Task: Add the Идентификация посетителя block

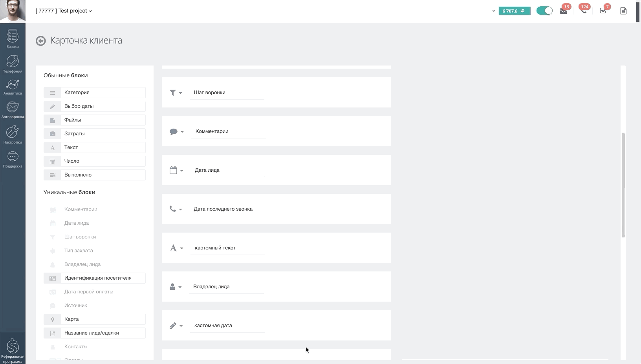Action: (x=95, y=278)
